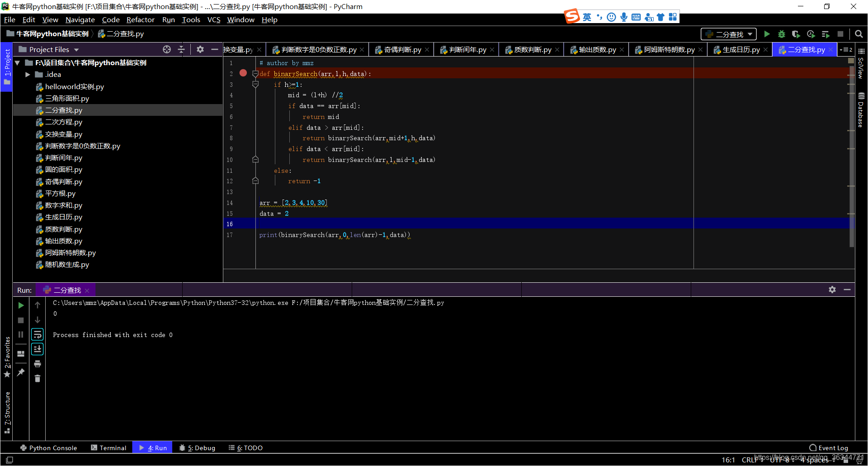This screenshot has height=466, width=868.
Task: Select helloworld实例.py in project tree
Action: coord(75,87)
